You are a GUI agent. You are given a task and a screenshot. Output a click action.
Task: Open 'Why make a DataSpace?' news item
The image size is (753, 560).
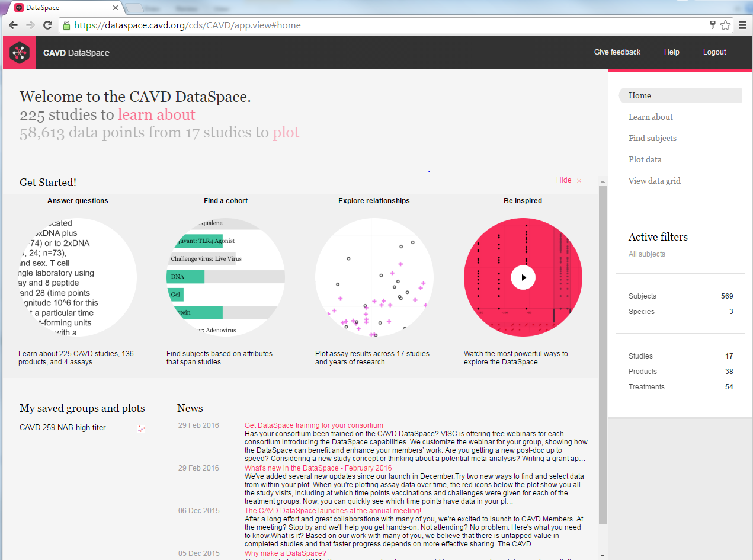[286, 553]
